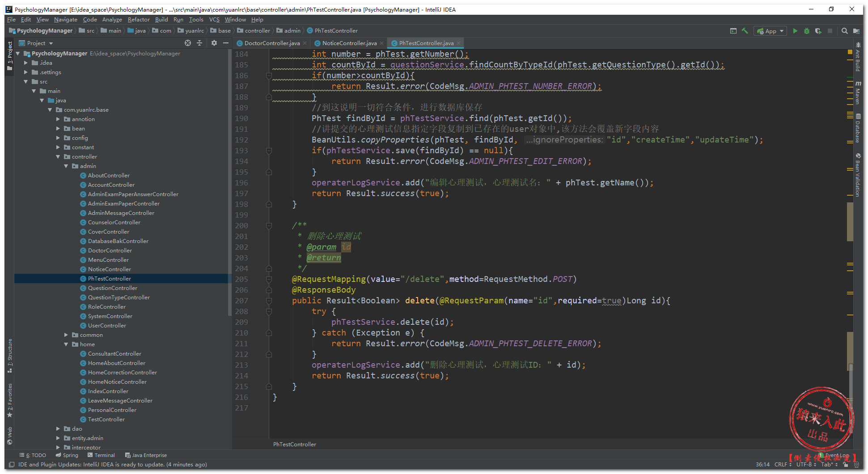Image resolution: width=868 pixels, height=474 pixels.
Task: Run the App configuration with green play button
Action: (x=795, y=31)
